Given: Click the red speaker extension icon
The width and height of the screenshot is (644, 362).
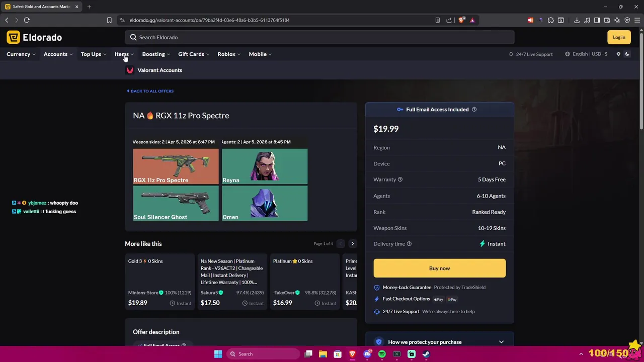Looking at the screenshot, I should pyautogui.click(x=530, y=20).
